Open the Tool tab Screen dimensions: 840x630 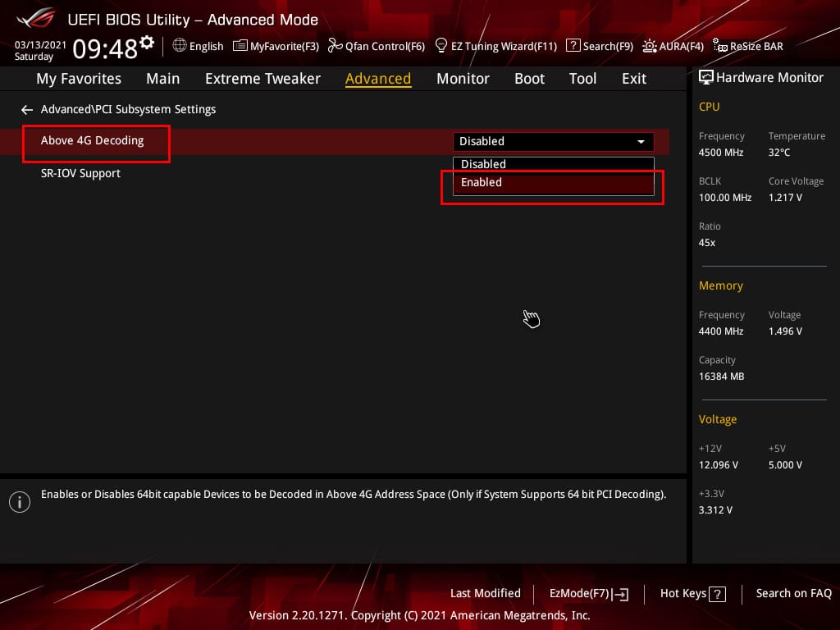click(582, 79)
